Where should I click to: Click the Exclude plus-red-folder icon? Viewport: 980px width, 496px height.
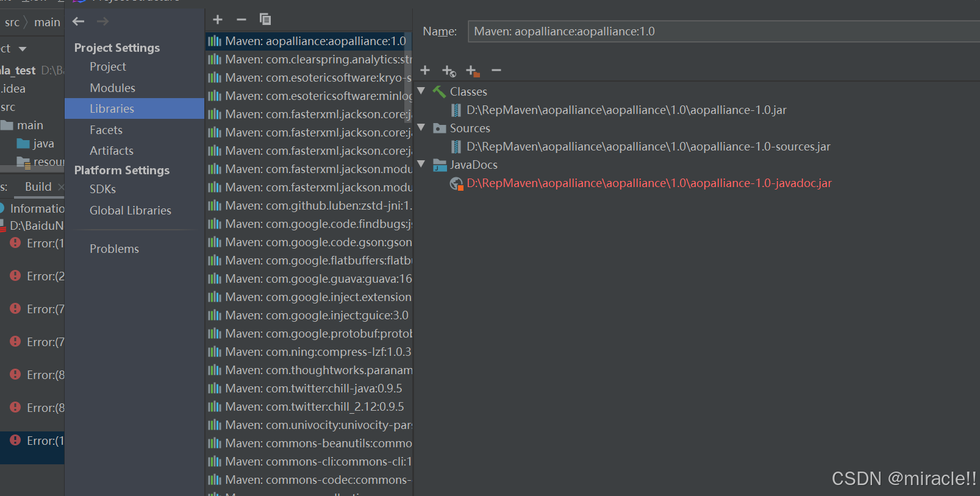tap(473, 71)
